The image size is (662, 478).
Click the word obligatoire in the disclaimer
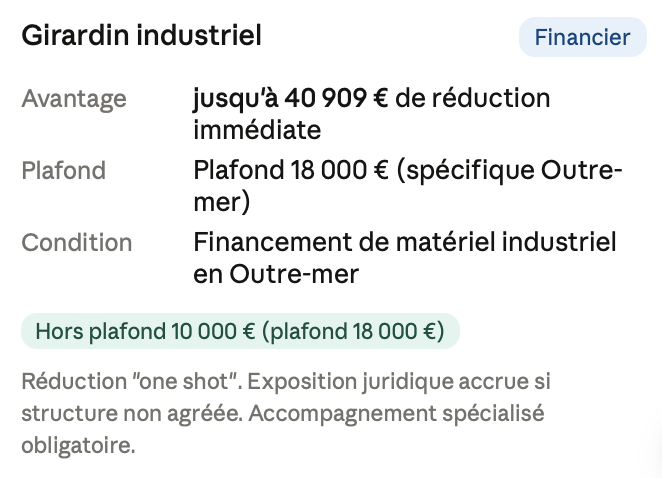[x=78, y=445]
